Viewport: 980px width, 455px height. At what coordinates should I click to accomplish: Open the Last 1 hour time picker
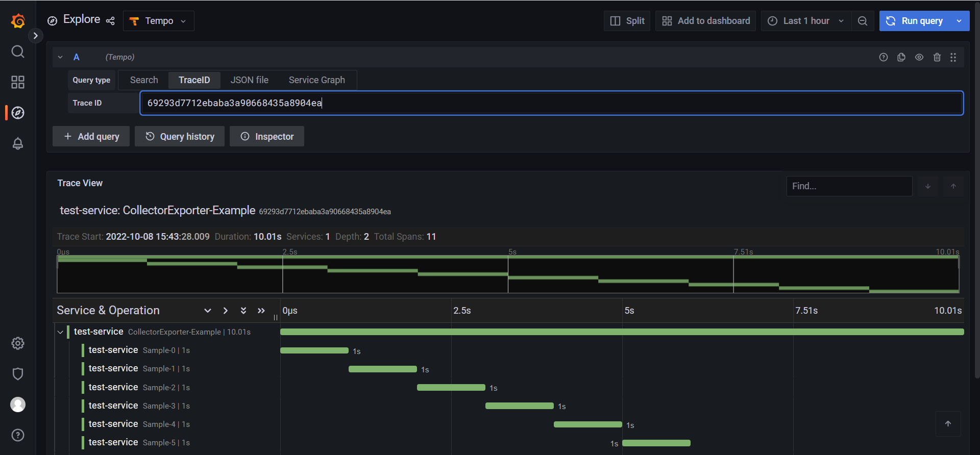point(806,21)
